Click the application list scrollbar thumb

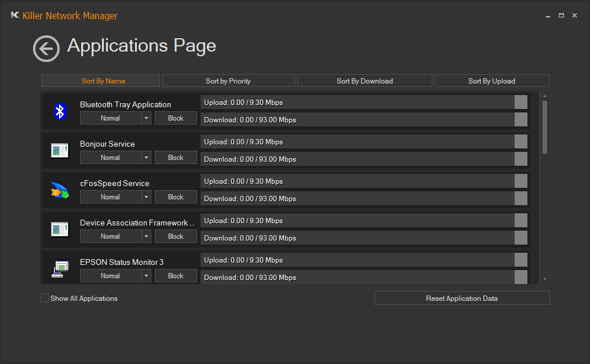click(545, 128)
